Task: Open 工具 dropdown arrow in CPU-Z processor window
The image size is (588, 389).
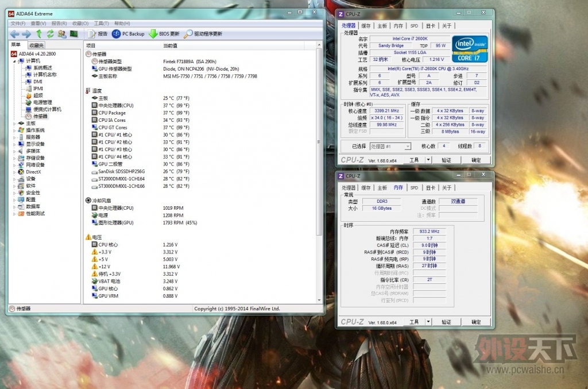Action: (x=428, y=160)
